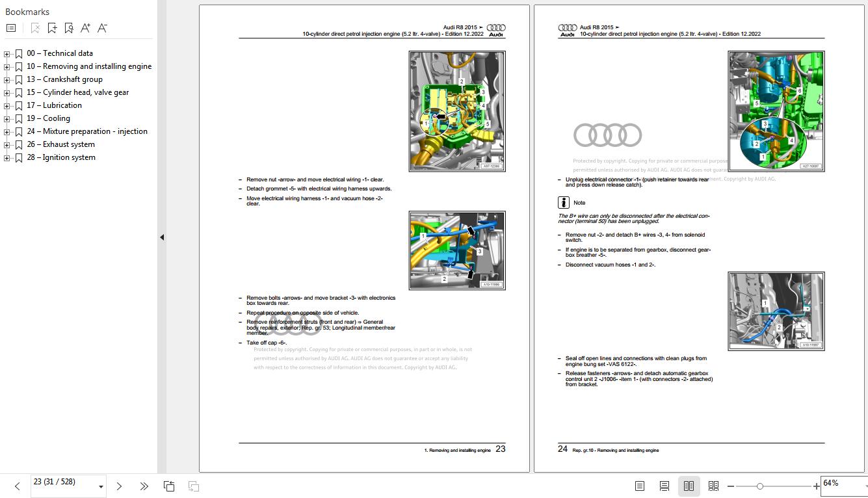Click the fuse box illustration on page 23

pos(457,111)
